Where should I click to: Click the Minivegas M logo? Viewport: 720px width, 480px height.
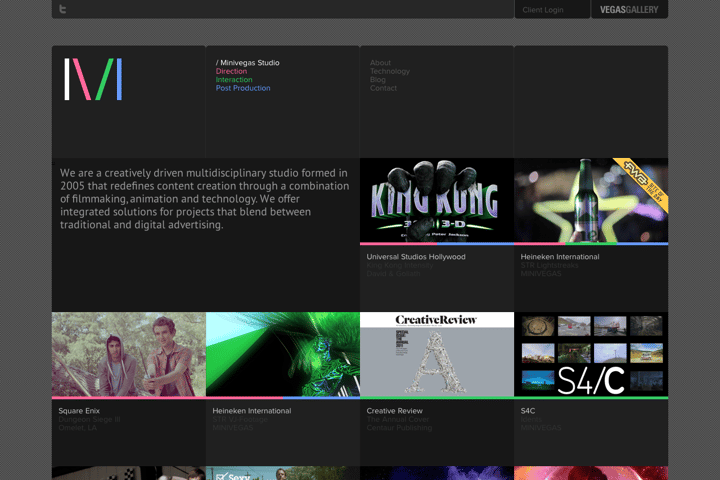click(x=93, y=79)
